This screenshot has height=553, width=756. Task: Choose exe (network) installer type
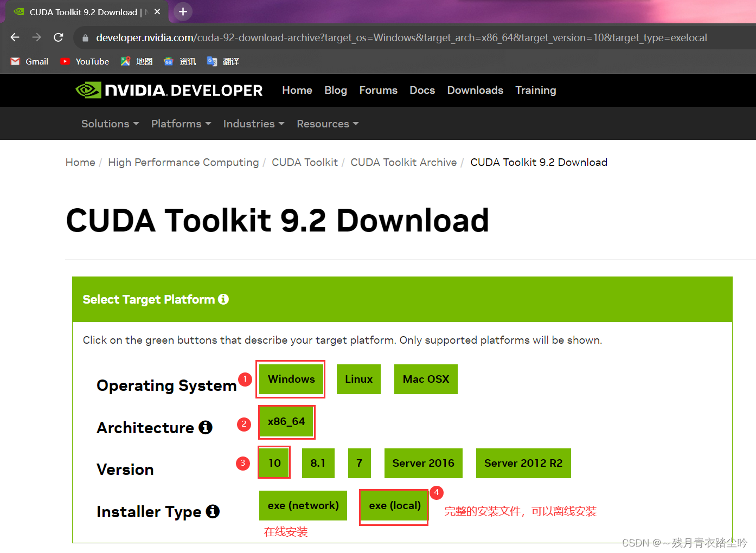pos(303,505)
